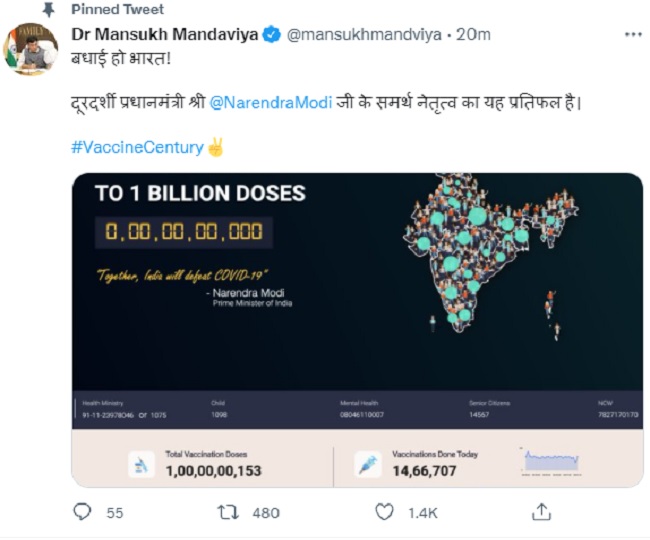Click the reply speech bubble icon
The width and height of the screenshot is (650, 540).
[x=82, y=512]
